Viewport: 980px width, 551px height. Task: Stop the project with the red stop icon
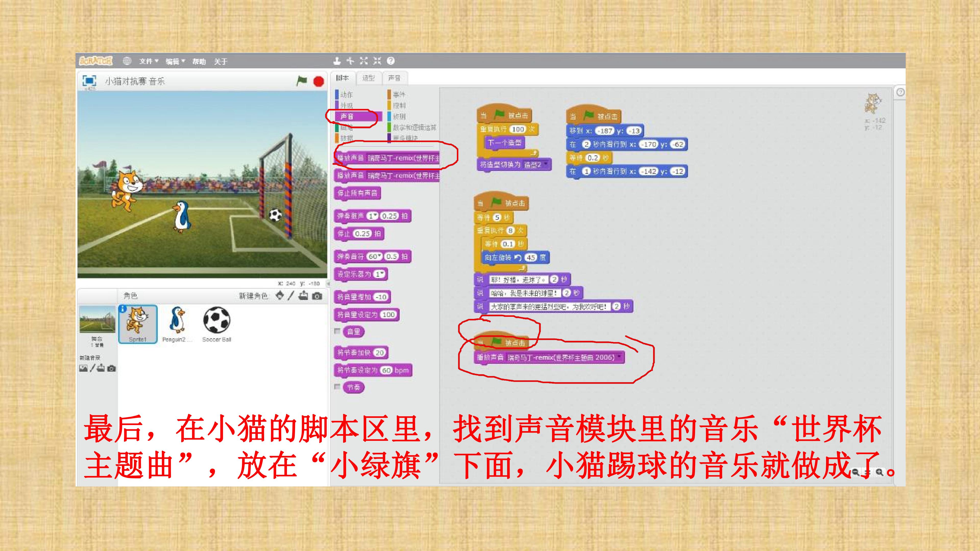coord(318,81)
